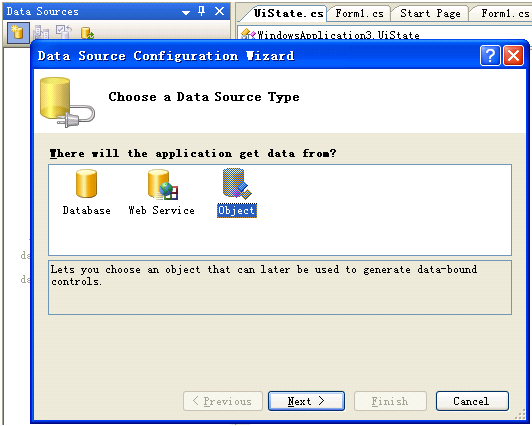Viewport: 532px width, 426px height.
Task: Click the third Data Sources toolbar icon
Action: tap(64, 32)
